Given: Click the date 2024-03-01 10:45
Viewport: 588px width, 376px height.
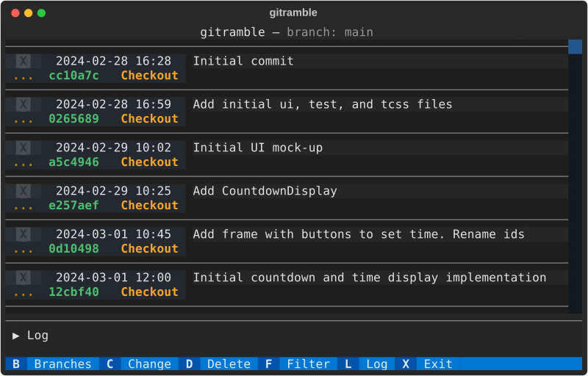Looking at the screenshot, I should 114,234.
